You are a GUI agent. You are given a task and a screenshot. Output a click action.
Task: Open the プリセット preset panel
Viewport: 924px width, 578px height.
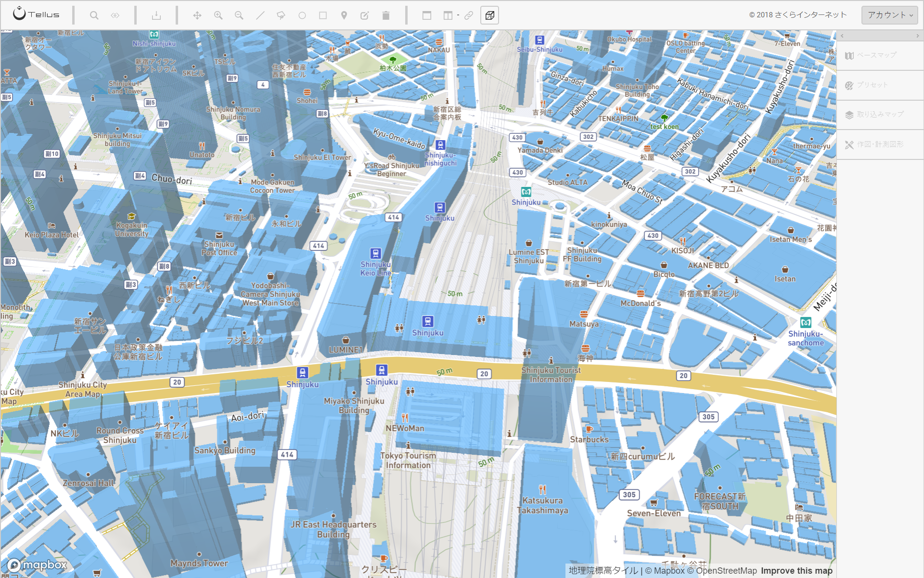880,85
